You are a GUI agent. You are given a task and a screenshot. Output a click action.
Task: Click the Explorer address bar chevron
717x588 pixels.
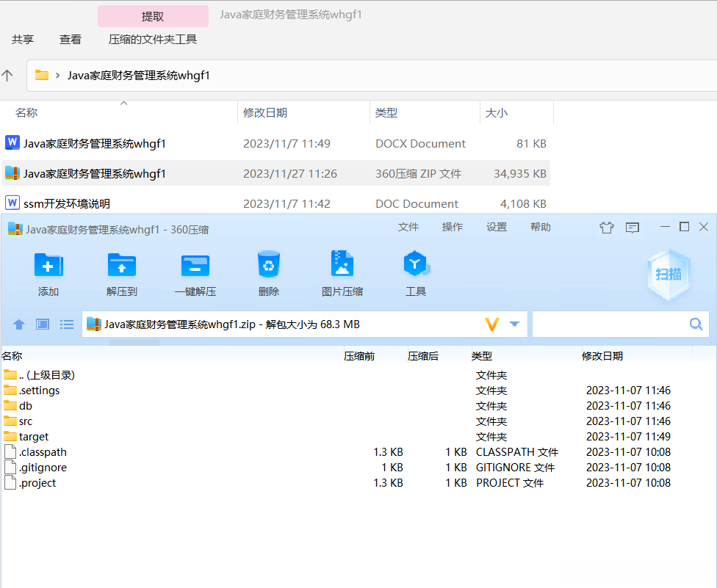click(x=57, y=76)
